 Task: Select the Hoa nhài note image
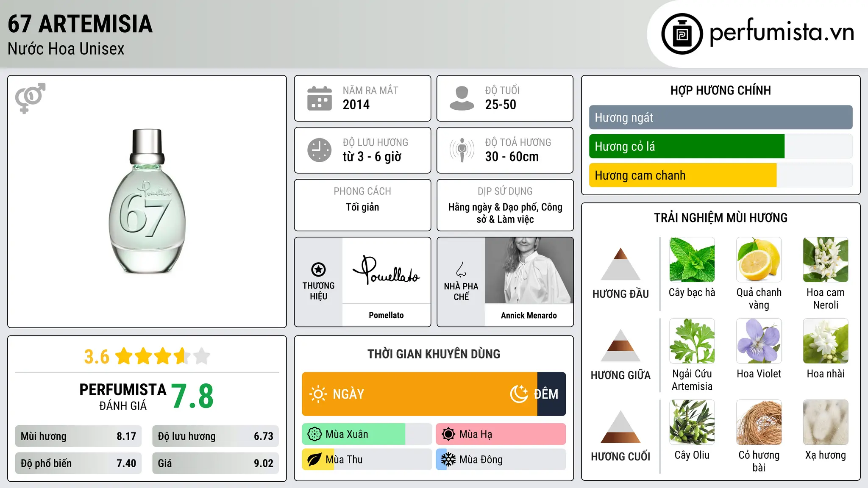826,341
